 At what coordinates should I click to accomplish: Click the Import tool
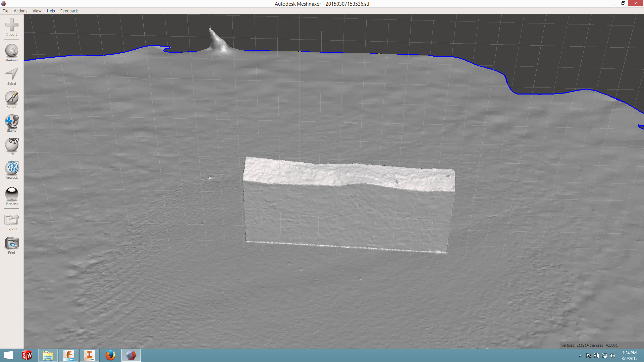pyautogui.click(x=12, y=27)
